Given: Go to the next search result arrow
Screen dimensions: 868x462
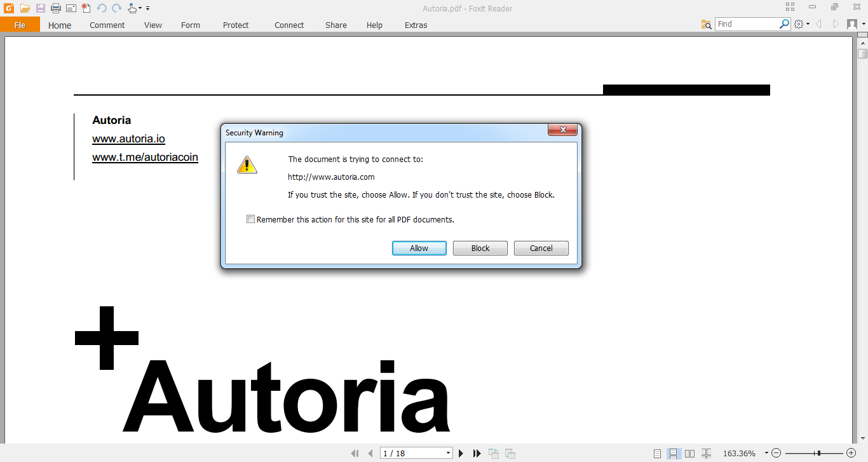Looking at the screenshot, I should point(836,24).
